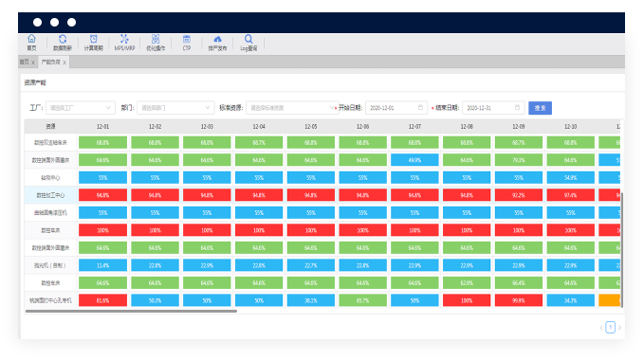The width and height of the screenshot is (644, 360).
Task: Click the blue 54.9% cell
Action: [x=570, y=177]
